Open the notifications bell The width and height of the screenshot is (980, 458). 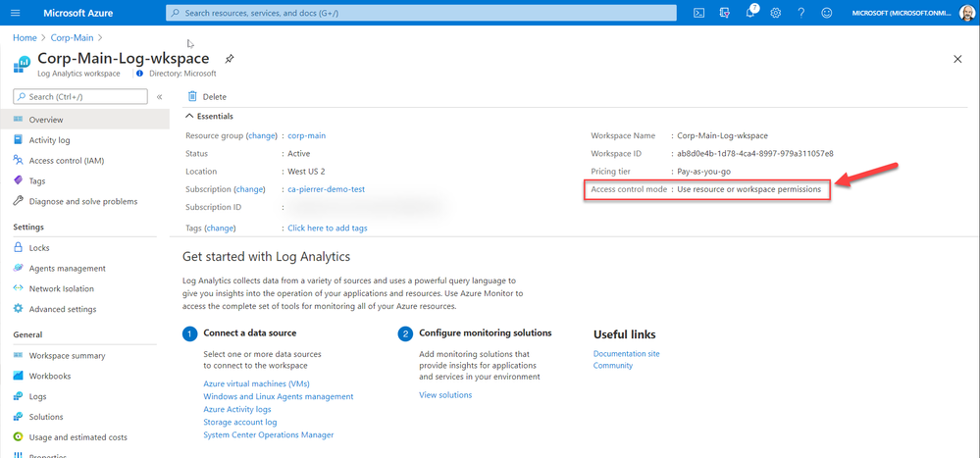(x=750, y=13)
